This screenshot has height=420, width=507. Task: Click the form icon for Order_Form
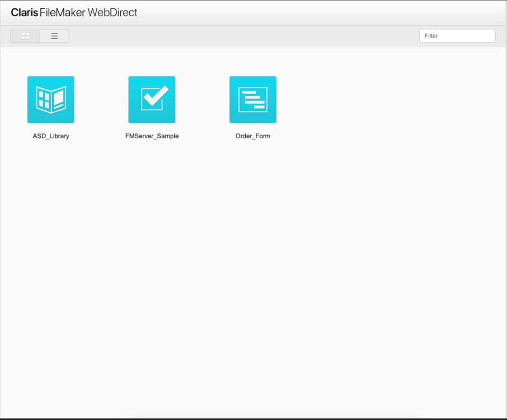[252, 99]
